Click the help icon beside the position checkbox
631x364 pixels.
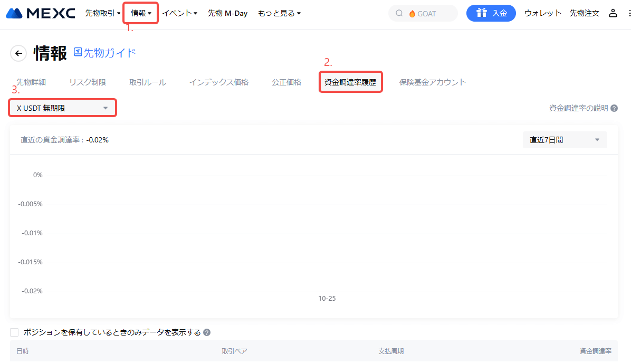point(207,333)
